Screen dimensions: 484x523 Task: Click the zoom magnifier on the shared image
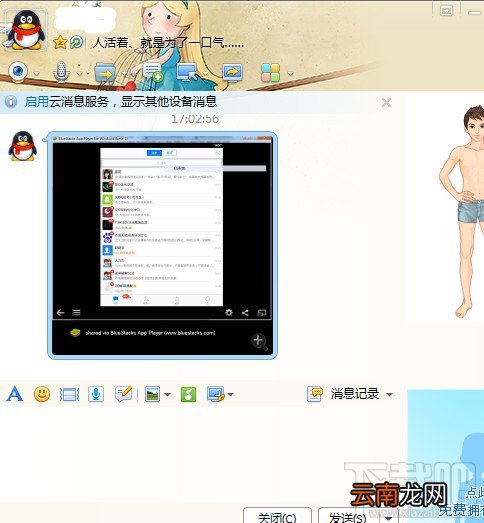pyautogui.click(x=259, y=341)
